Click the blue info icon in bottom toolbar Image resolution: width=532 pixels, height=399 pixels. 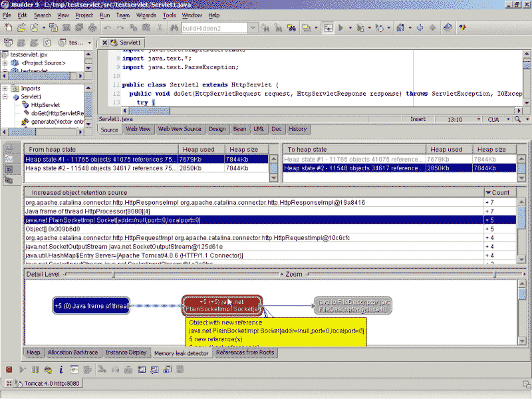[x=61, y=369]
